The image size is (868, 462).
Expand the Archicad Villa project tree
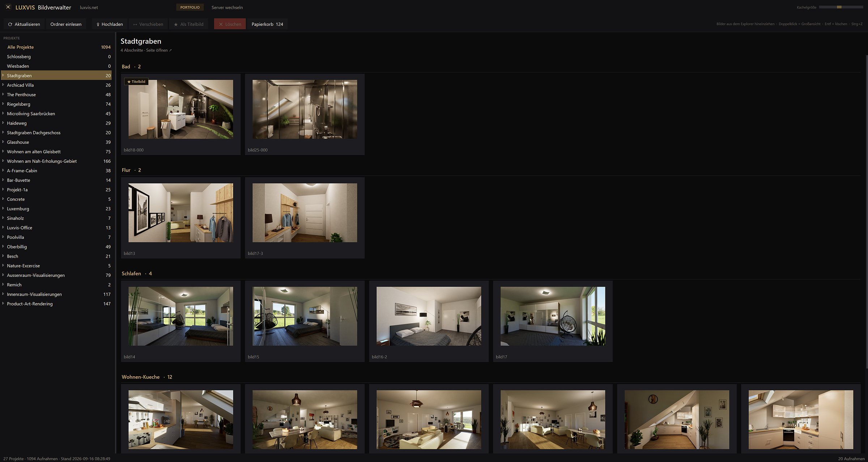point(3,85)
